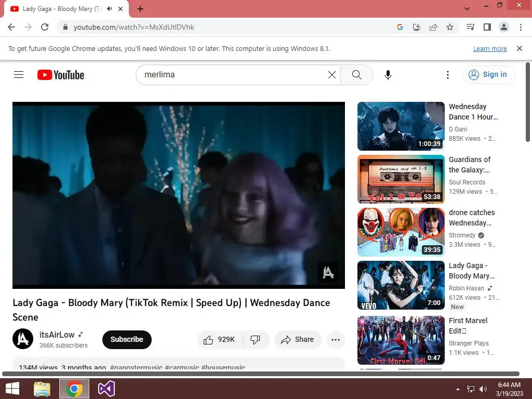Click Guardians of the Galaxy video title
Screen dimensions: 532x399
click(x=470, y=165)
